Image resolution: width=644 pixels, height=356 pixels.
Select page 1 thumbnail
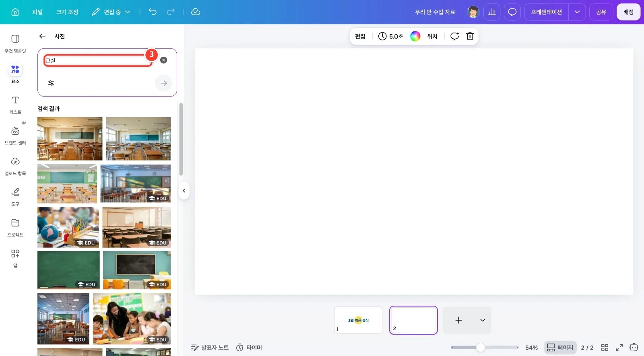coord(358,320)
